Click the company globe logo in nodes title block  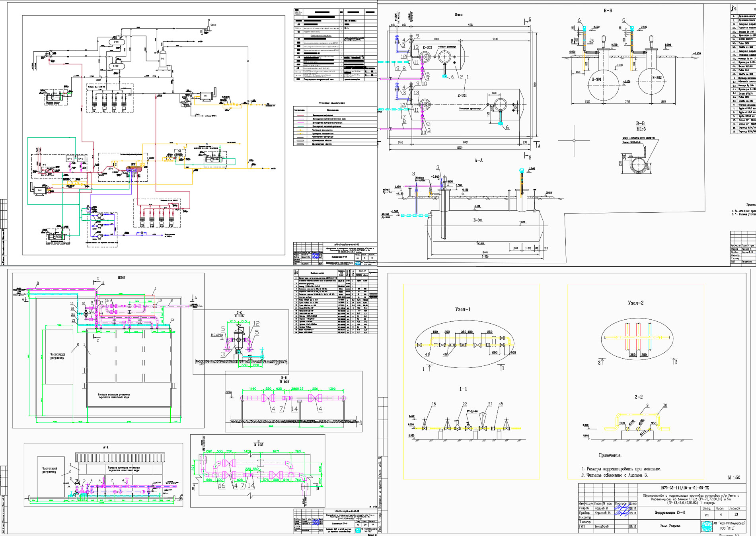pyautogui.click(x=707, y=526)
